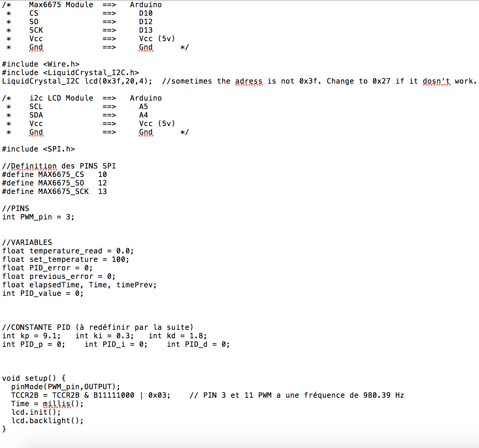Click the underlined 'millis' function call
The image size is (479, 448).
pyautogui.click(x=57, y=404)
